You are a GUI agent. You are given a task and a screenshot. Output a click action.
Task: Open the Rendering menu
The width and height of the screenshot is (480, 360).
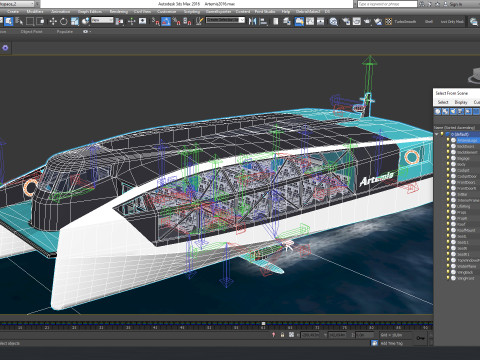(119, 12)
